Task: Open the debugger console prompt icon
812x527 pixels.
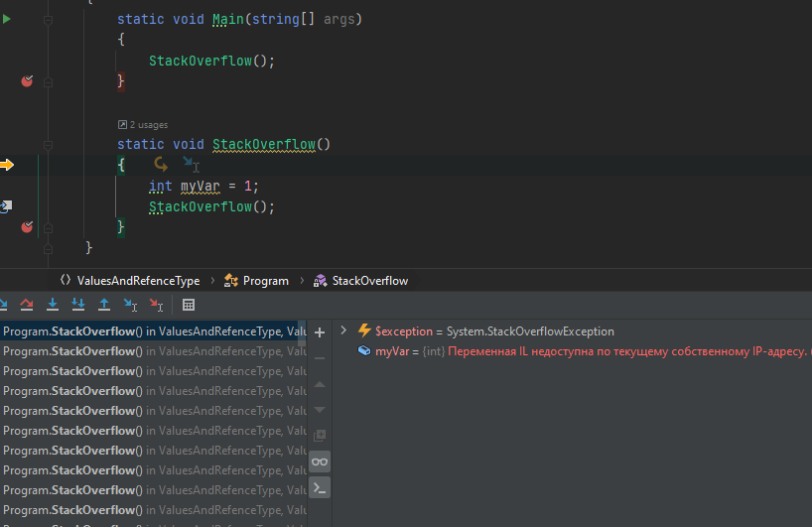Action: pos(320,488)
